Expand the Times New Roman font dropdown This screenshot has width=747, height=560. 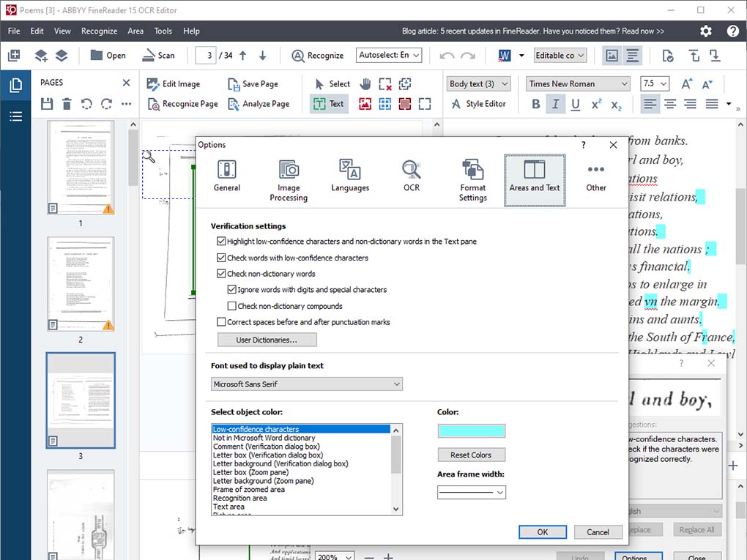coord(624,84)
